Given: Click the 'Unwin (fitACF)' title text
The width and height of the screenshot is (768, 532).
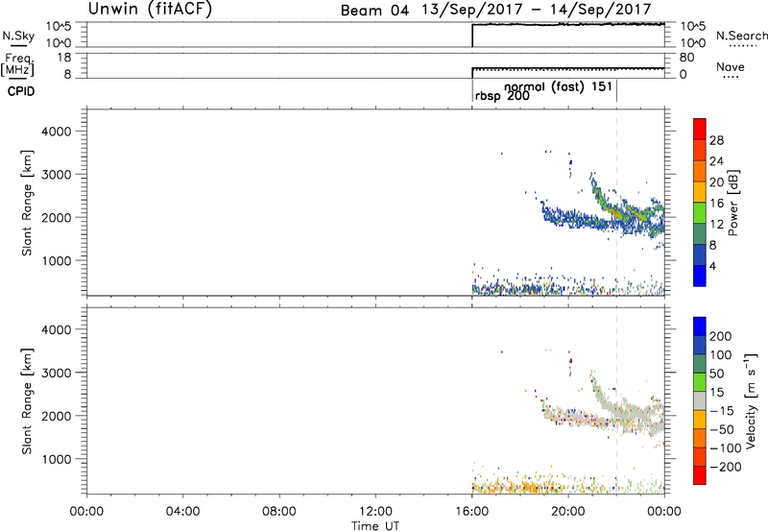Looking at the screenshot, I should pos(150,9).
